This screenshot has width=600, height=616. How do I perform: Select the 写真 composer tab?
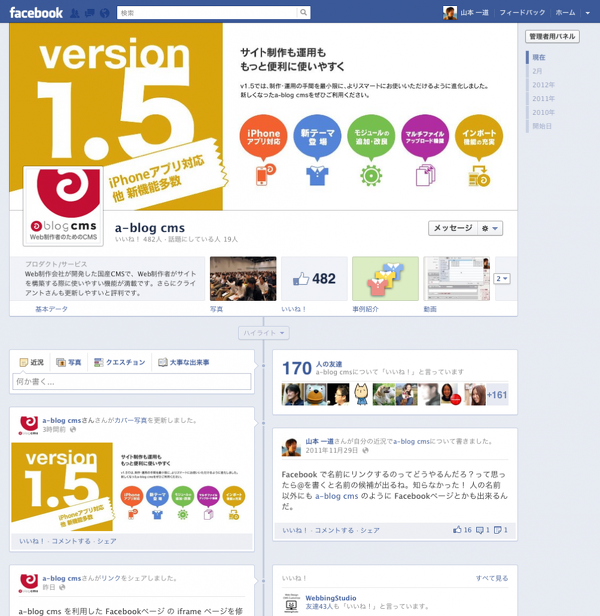[x=69, y=362]
